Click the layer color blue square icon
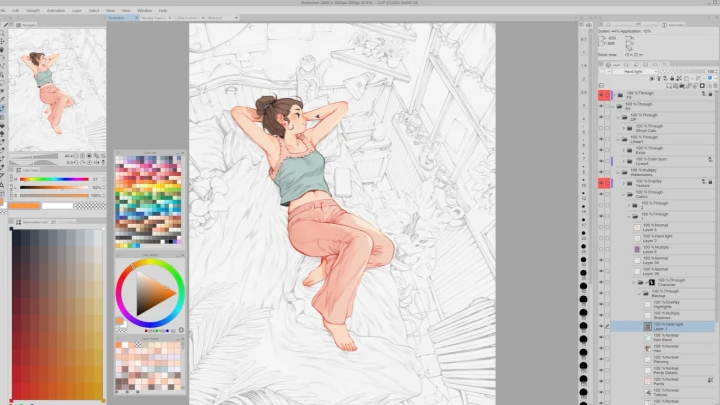The image size is (720, 405). (710, 79)
